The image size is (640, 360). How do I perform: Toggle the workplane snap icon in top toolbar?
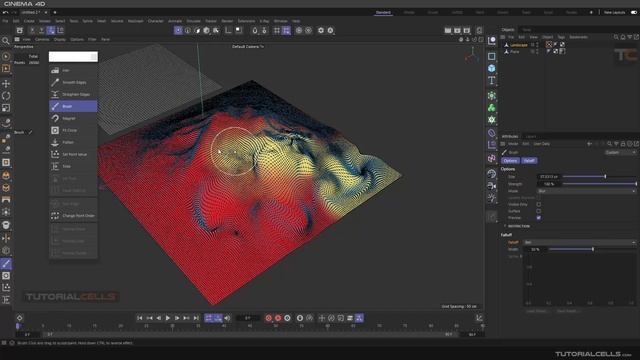tap(287, 30)
